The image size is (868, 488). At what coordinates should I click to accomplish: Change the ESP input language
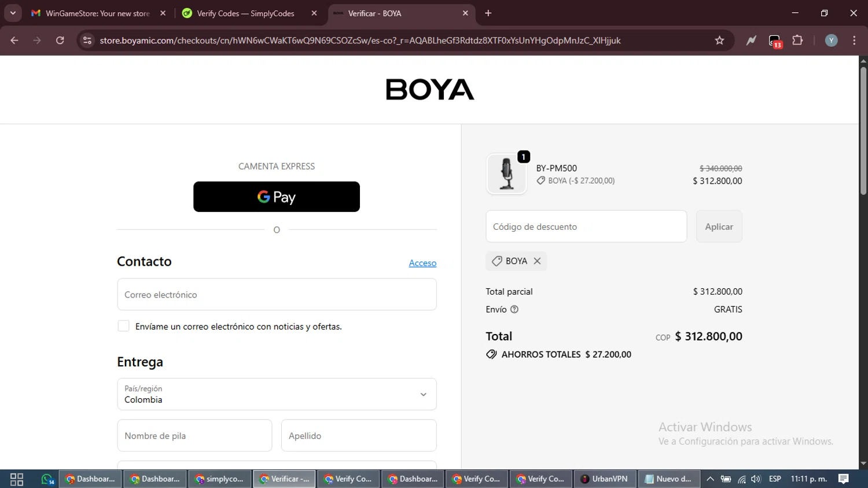(x=775, y=479)
